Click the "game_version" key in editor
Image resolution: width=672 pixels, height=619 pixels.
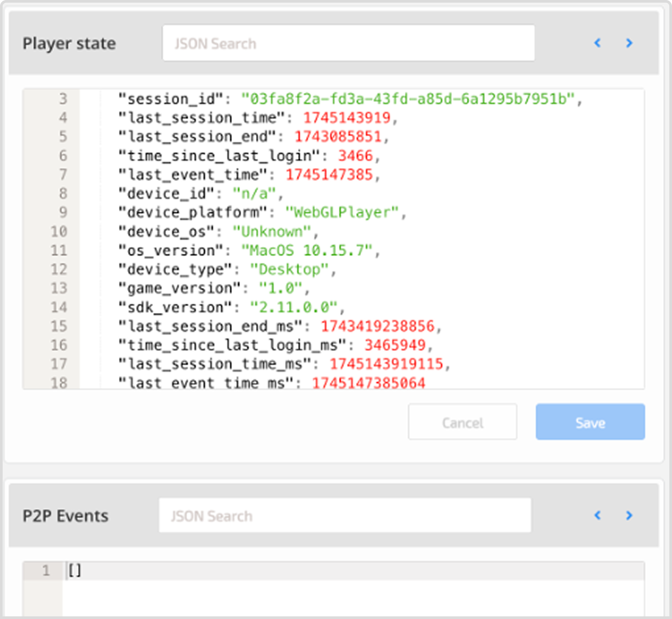179,288
